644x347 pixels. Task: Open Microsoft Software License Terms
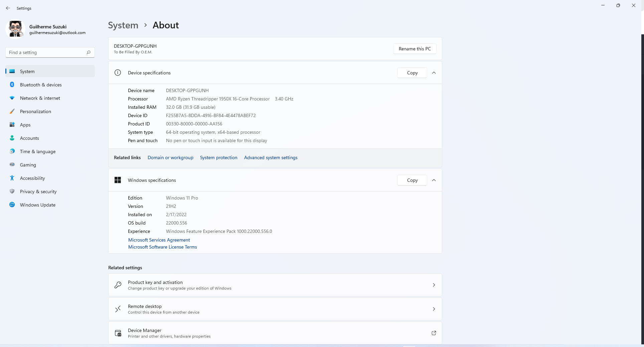162,247
